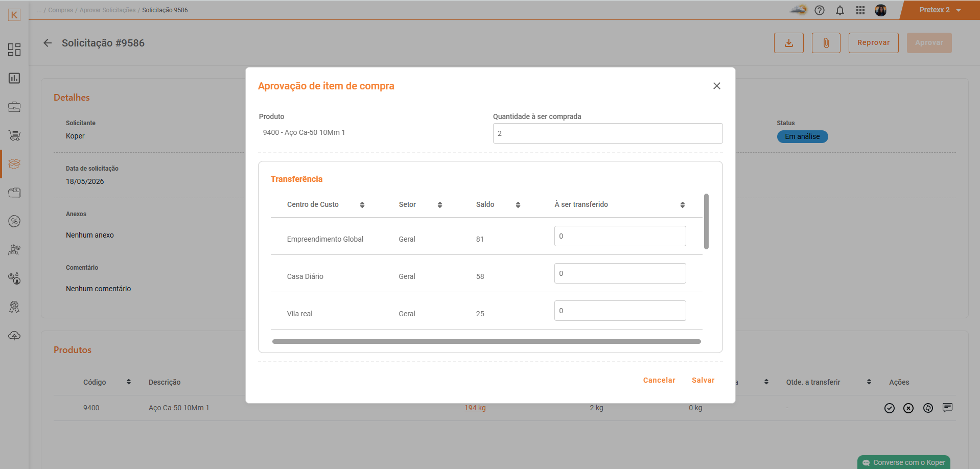980x469 pixels.
Task: Click the product 9400 - Aço Ca-50 10Mm 1
Action: 304,132
